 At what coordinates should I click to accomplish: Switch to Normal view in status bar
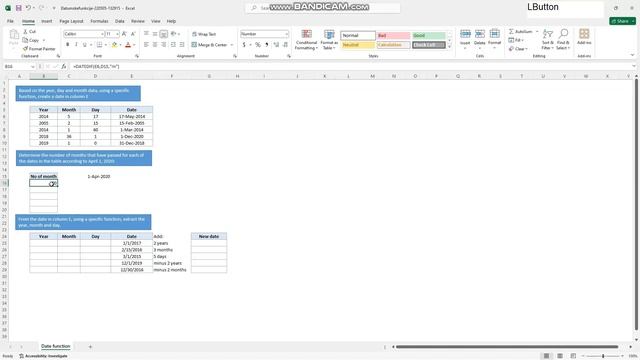[x=547, y=356]
